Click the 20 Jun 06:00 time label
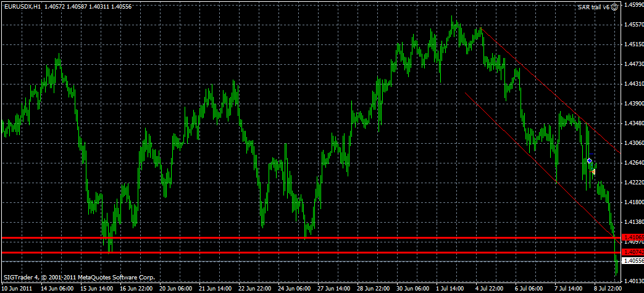 click(175, 289)
